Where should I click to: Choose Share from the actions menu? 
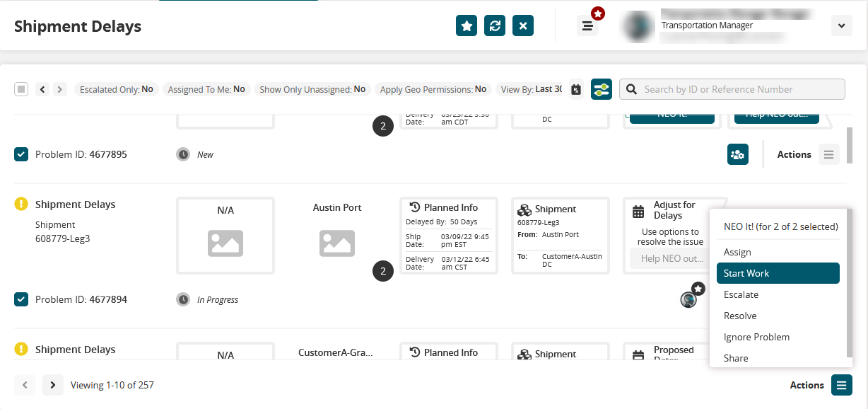[778, 358]
